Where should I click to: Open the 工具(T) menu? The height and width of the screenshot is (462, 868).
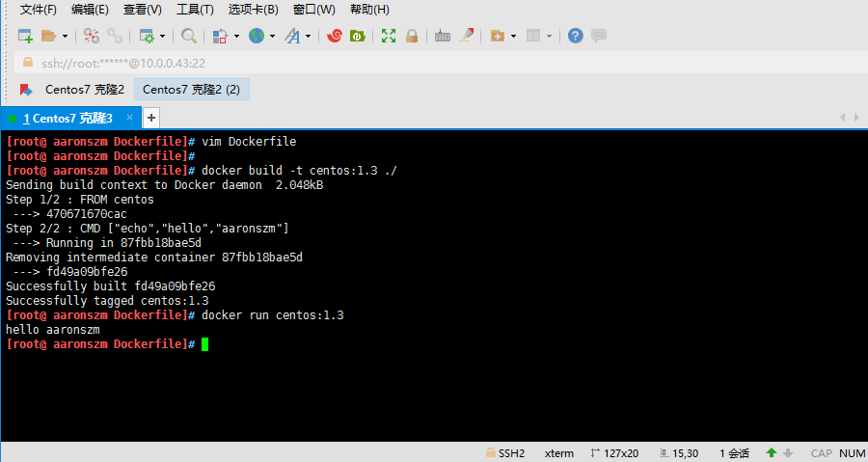pos(195,10)
